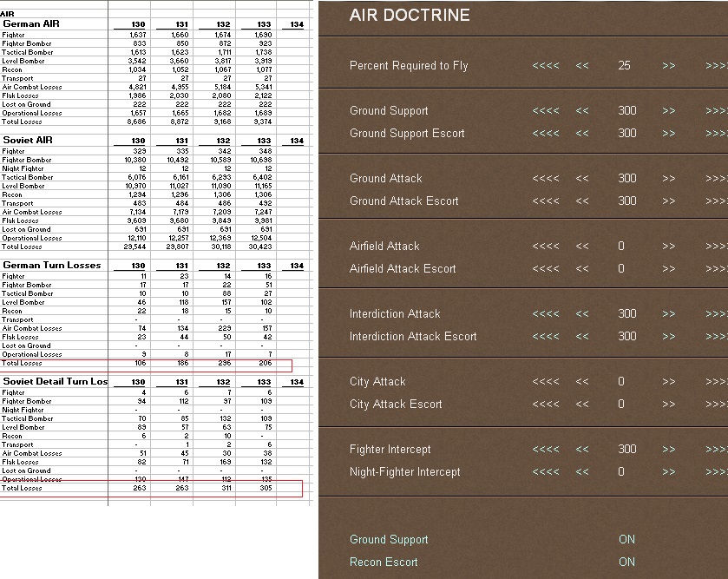Image resolution: width=728 pixels, height=579 pixels.
Task: Select the German AIR section header
Action: click(31, 23)
